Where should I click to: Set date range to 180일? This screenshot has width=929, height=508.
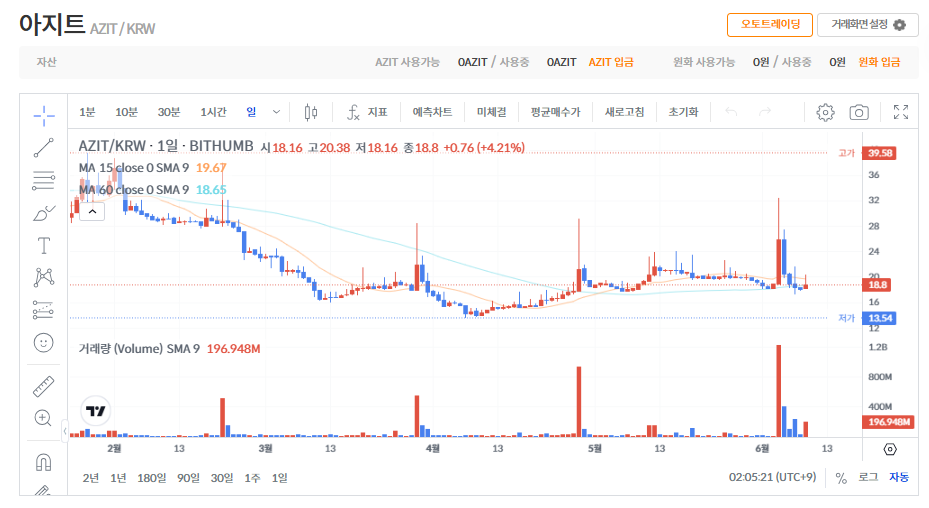[x=152, y=478]
